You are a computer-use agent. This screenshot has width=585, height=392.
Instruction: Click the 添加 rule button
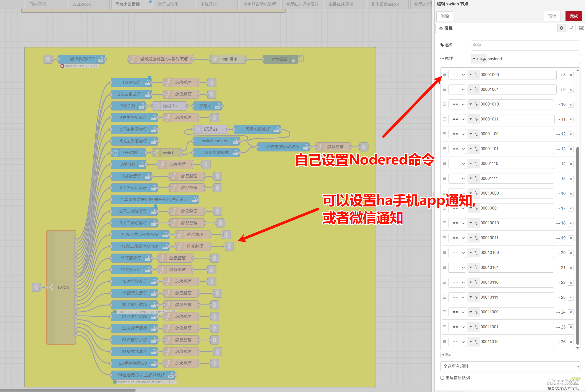pos(447,355)
